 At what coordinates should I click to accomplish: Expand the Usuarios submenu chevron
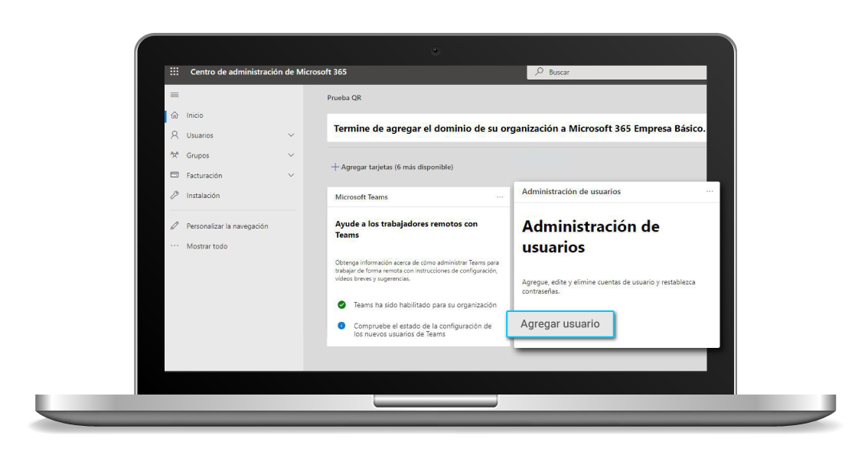coord(291,135)
